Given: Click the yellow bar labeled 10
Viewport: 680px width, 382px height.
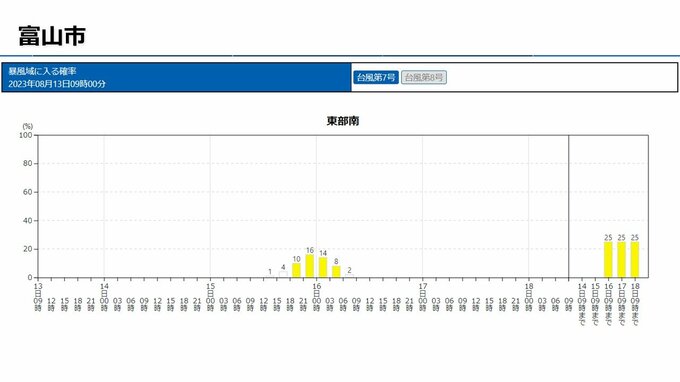Looking at the screenshot, I should click(296, 271).
